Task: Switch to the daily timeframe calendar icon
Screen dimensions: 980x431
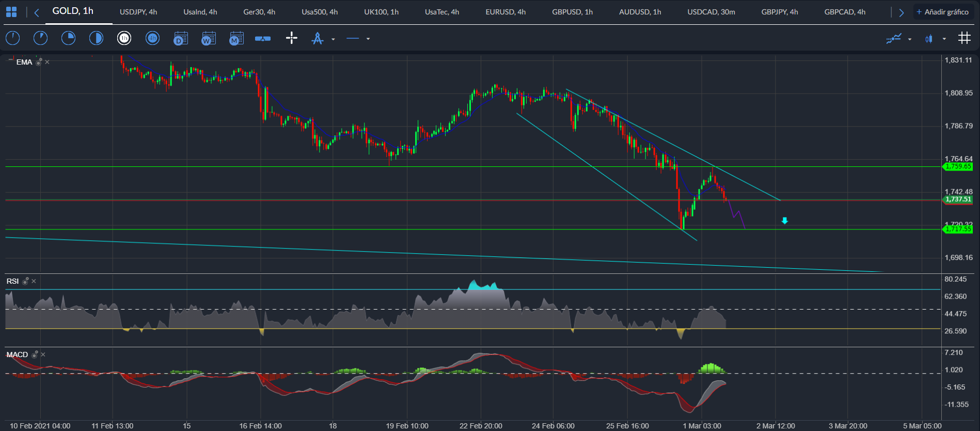Action: [x=180, y=38]
